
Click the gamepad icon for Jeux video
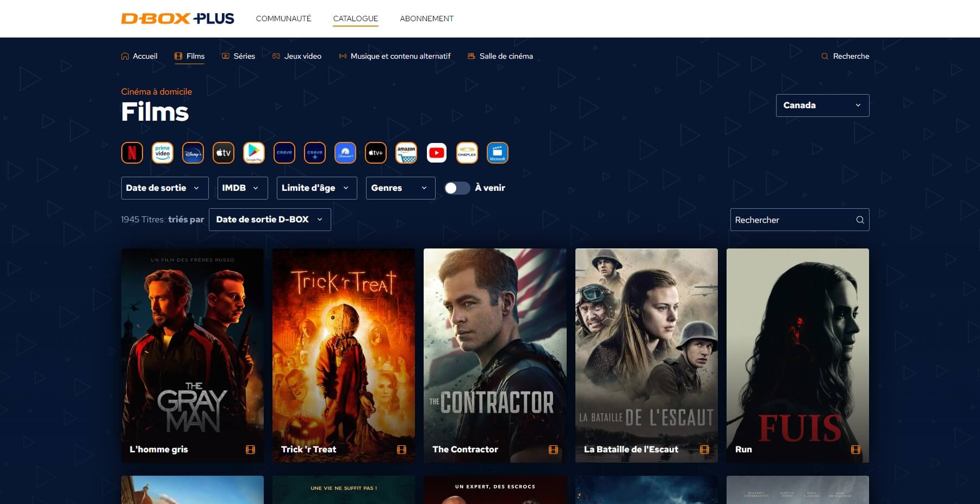(276, 56)
